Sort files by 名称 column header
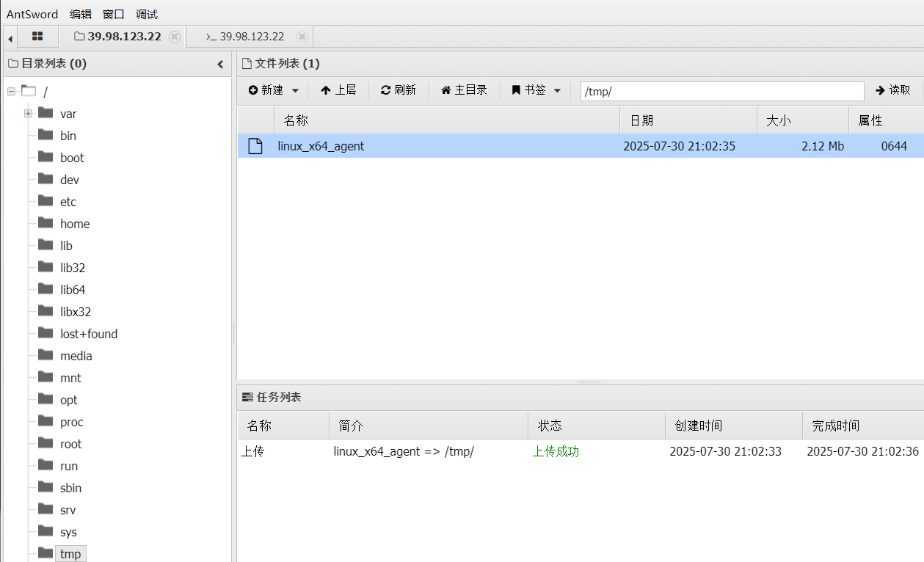This screenshot has height=562, width=924. [446, 120]
